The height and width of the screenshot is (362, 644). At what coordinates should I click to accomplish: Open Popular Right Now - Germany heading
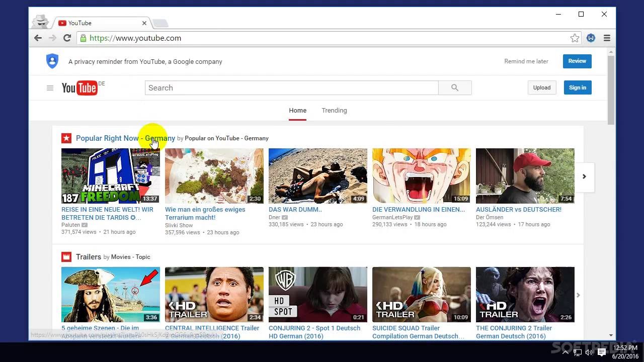125,138
